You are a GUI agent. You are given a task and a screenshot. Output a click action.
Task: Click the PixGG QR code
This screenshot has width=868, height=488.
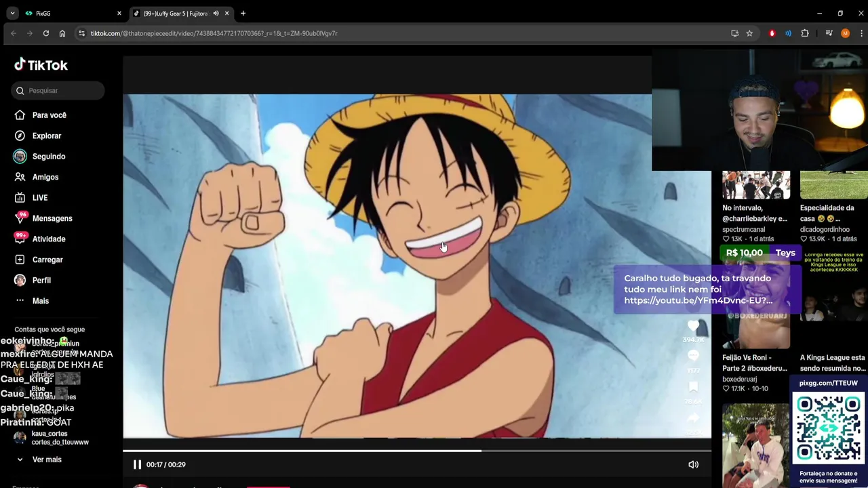coord(829,428)
